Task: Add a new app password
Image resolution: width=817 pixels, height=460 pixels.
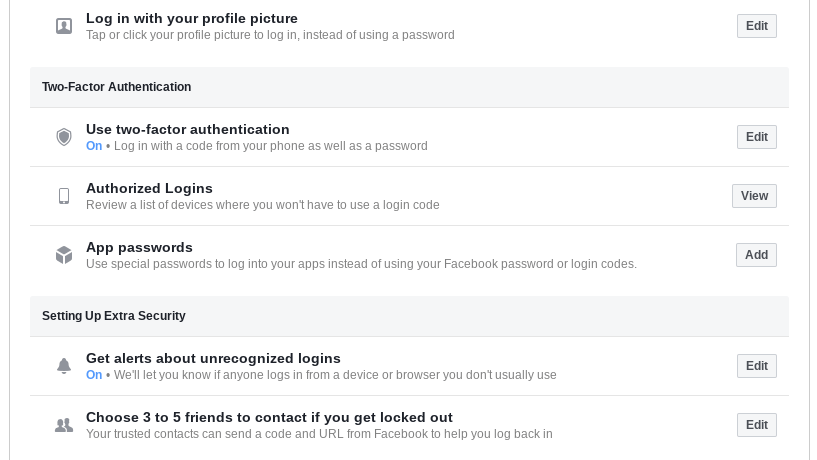Action: pos(756,255)
